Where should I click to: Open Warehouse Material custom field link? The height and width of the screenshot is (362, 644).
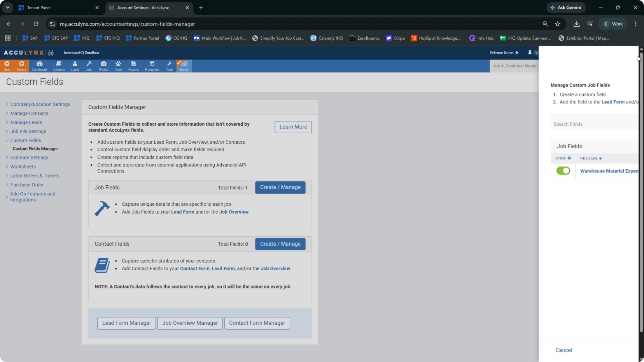coord(609,171)
